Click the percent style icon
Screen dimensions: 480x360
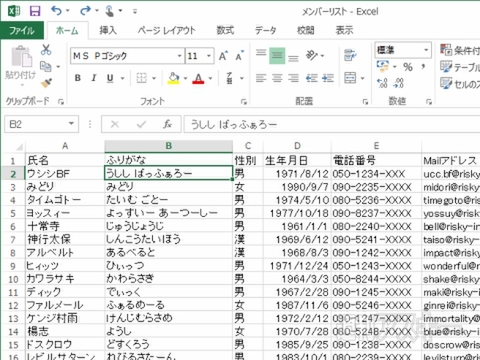408,67
